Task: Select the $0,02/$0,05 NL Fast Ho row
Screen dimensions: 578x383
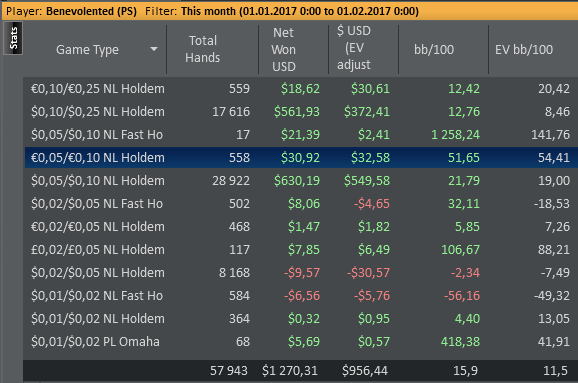Action: 300,203
